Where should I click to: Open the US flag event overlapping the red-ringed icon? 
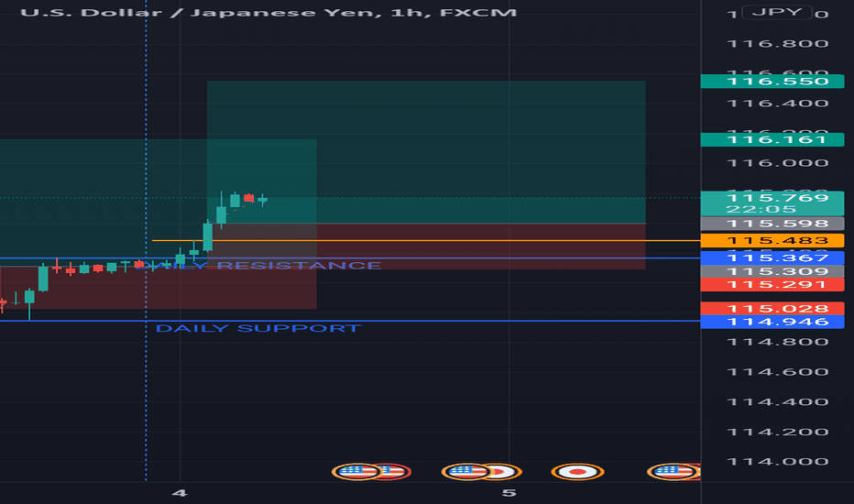[356, 471]
